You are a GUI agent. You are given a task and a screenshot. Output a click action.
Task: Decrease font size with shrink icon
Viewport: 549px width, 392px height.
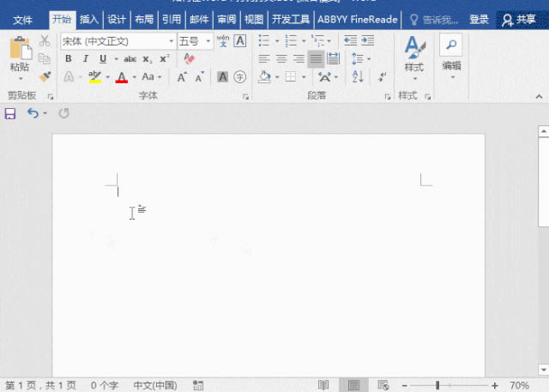click(x=200, y=76)
